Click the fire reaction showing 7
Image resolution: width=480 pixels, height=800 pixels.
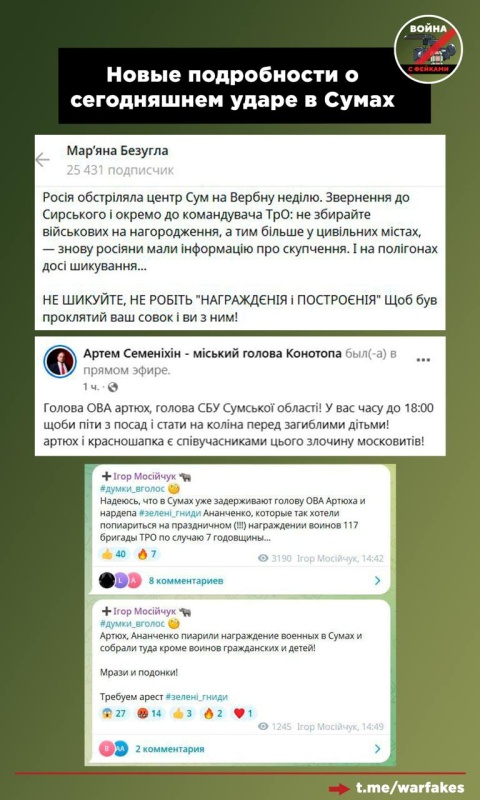[x=148, y=554]
